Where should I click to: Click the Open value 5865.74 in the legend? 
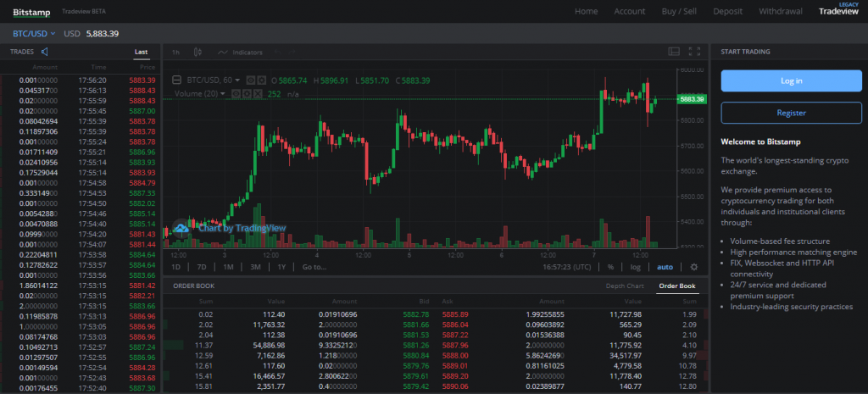[x=292, y=80]
